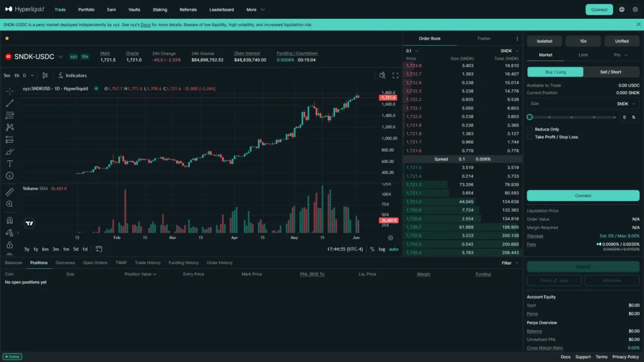Select the brush drawing tool
Screen dimensions: 644x362
(9, 152)
